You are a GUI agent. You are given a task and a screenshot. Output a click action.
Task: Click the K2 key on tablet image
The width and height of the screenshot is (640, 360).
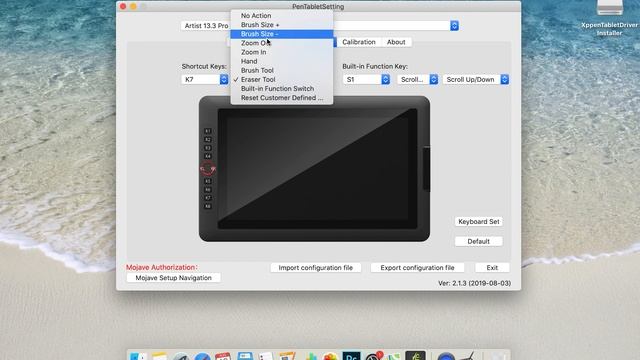coord(208,140)
